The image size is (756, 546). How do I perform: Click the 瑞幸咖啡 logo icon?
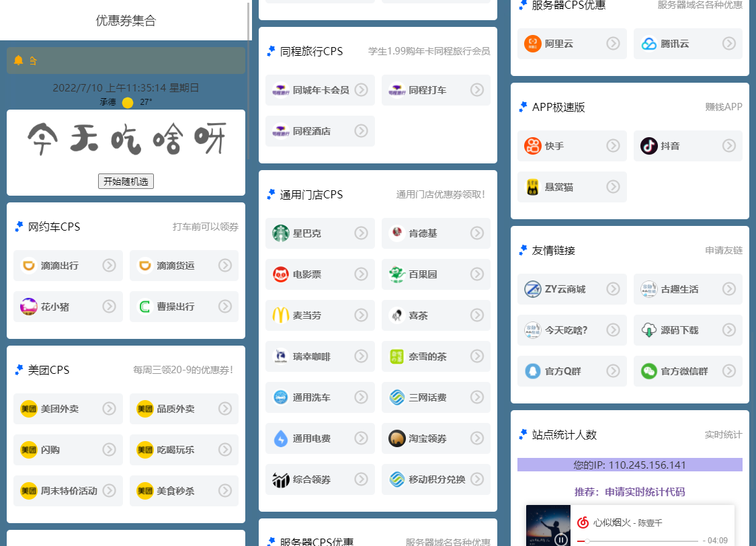point(281,356)
